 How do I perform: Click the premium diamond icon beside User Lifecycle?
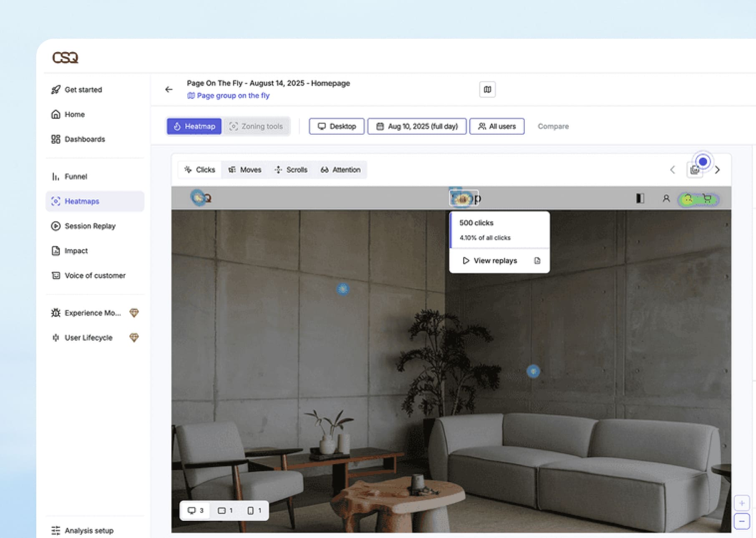tap(134, 337)
